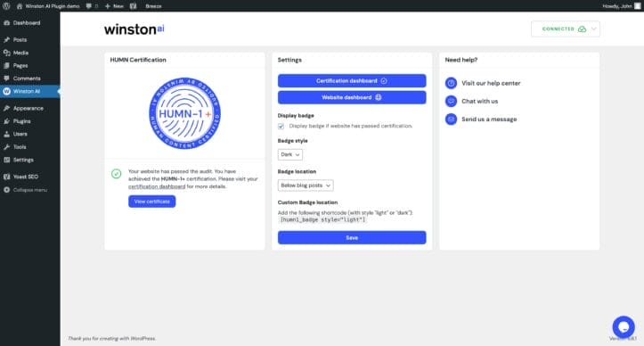This screenshot has height=346, width=644.
Task: Save the Winston AI settings
Action: 352,238
